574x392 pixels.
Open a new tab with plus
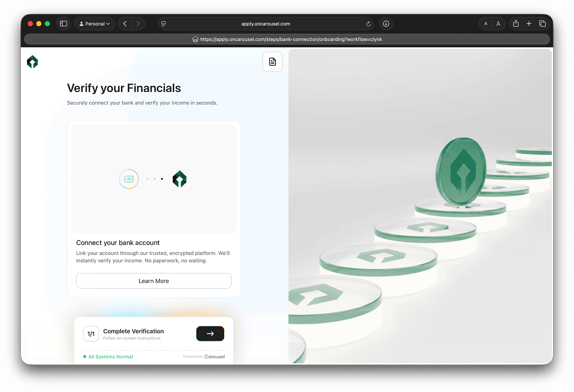(529, 24)
